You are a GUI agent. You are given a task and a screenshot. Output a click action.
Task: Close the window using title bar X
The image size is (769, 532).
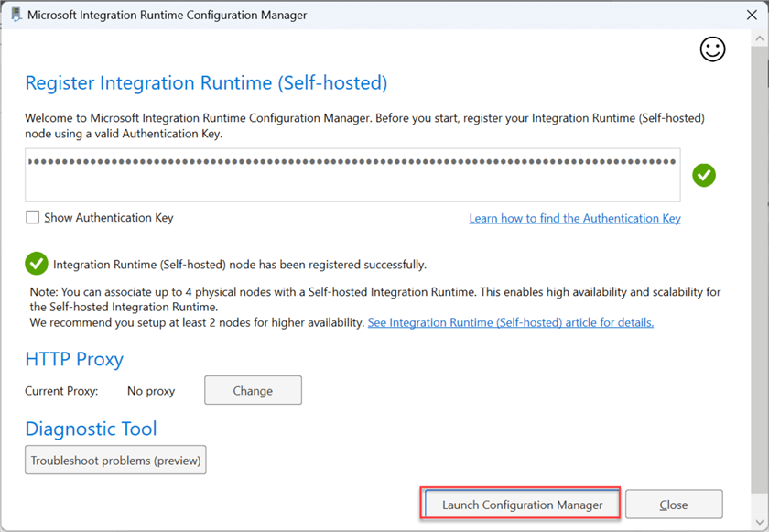pos(752,15)
